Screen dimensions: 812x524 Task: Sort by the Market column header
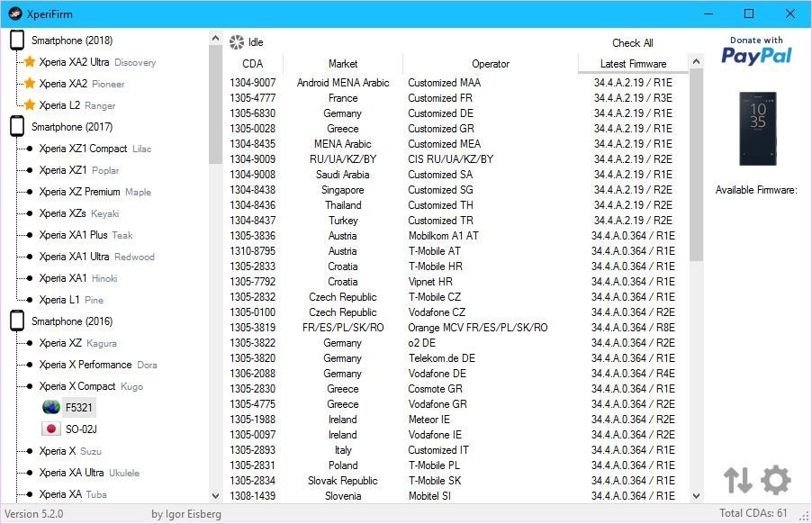click(x=343, y=64)
